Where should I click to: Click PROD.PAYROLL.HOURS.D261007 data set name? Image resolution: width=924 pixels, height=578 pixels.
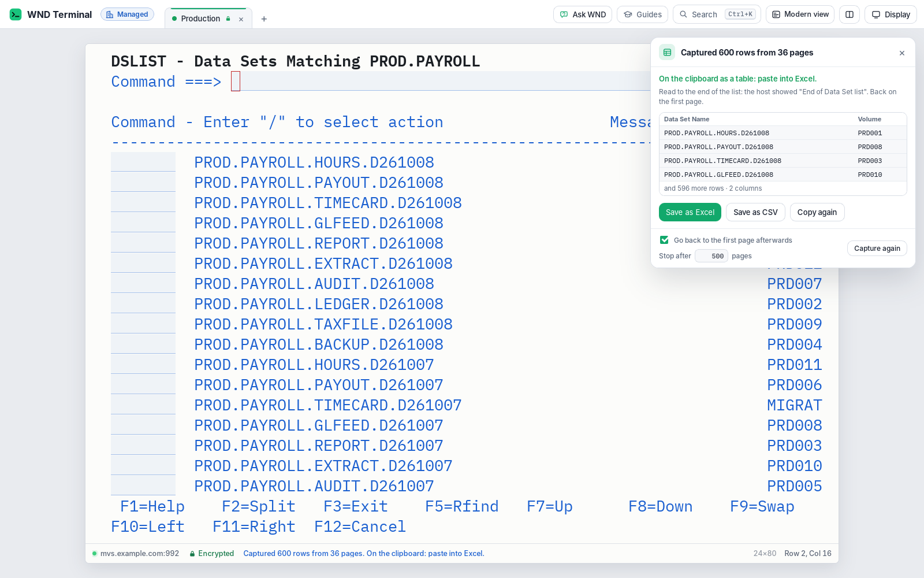pos(314,365)
